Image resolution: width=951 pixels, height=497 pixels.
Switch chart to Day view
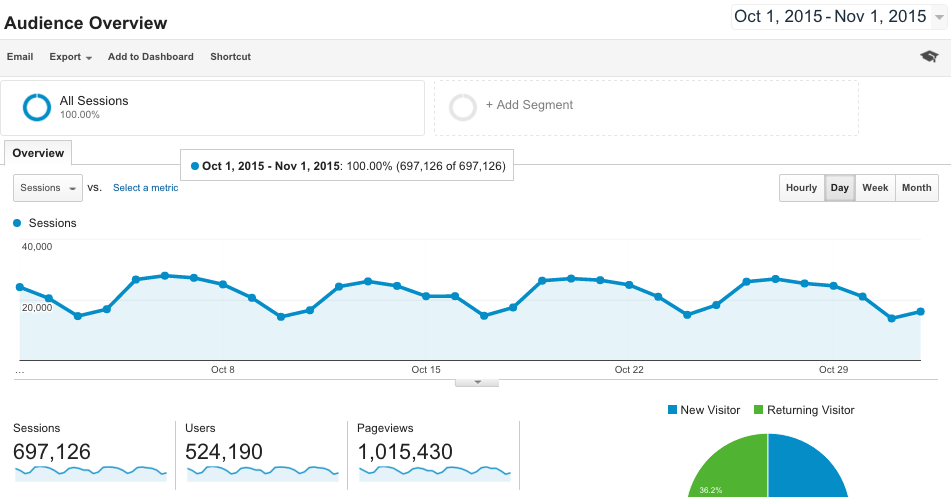[840, 188]
